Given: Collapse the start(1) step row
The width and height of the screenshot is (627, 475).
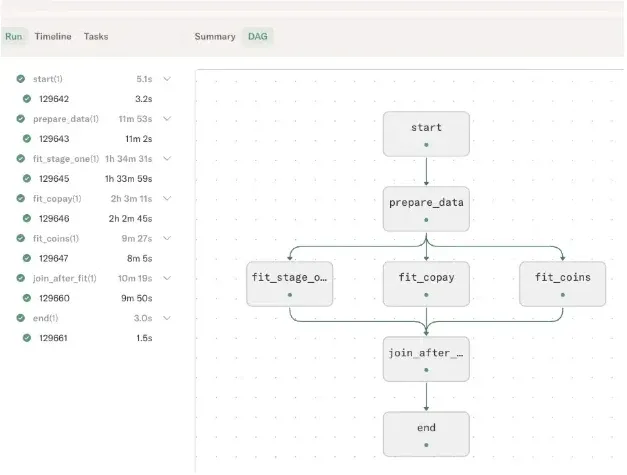Looking at the screenshot, I should click(167, 79).
